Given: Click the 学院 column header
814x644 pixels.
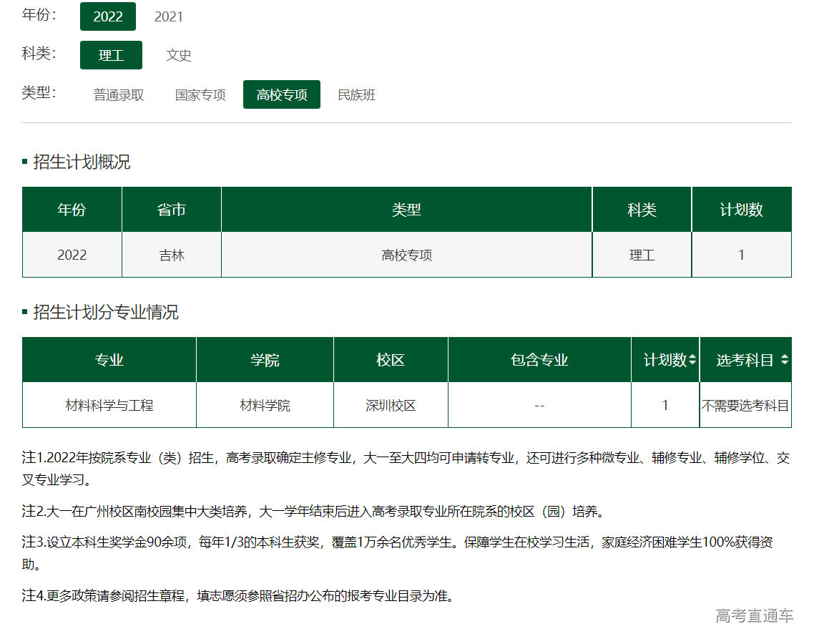Looking at the screenshot, I should coord(265,360).
